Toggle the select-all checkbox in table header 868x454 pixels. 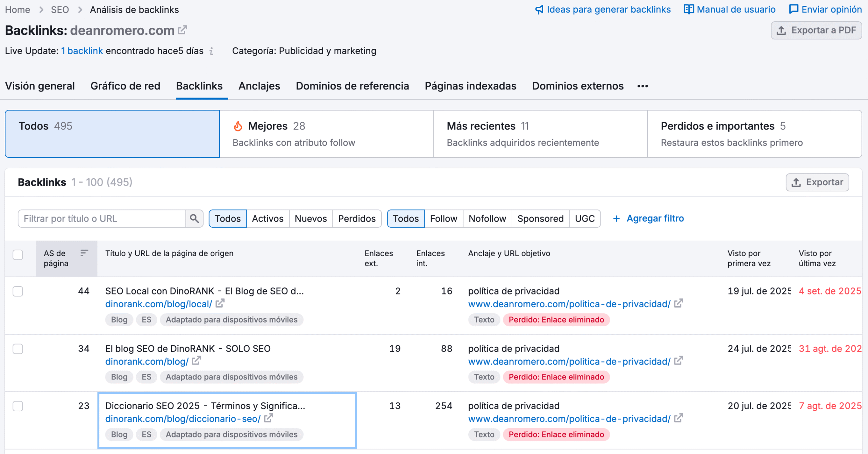[18, 254]
